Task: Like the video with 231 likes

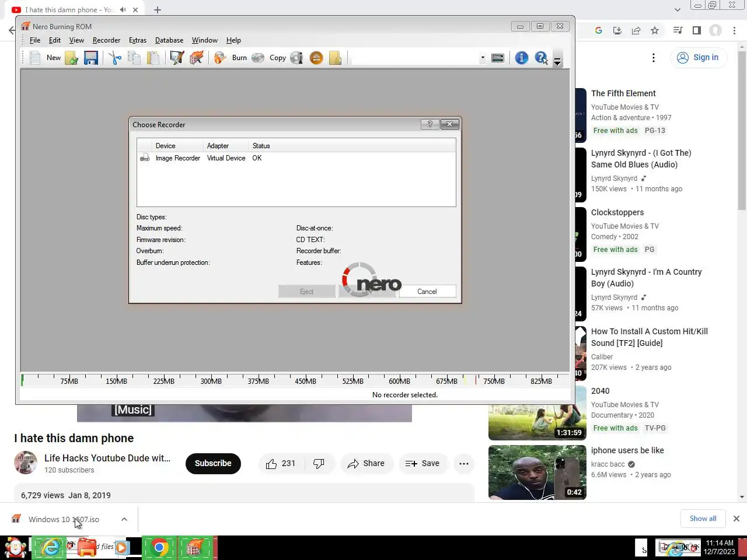Action: [x=281, y=463]
